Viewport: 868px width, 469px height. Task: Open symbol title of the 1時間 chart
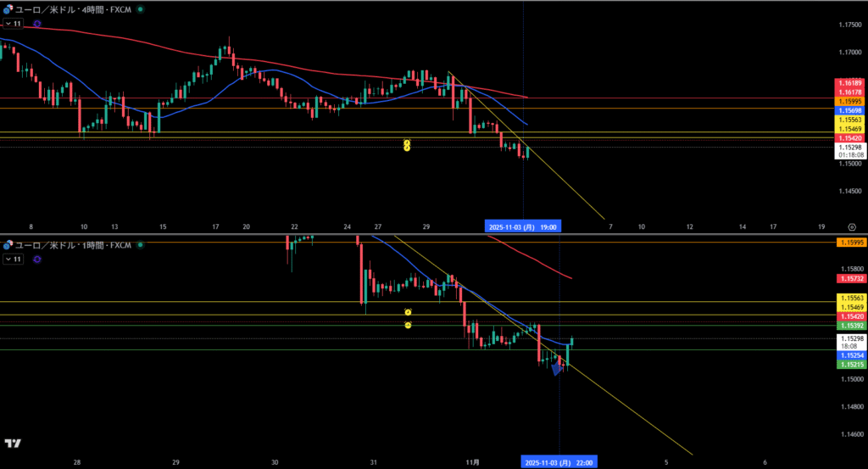(x=72, y=245)
